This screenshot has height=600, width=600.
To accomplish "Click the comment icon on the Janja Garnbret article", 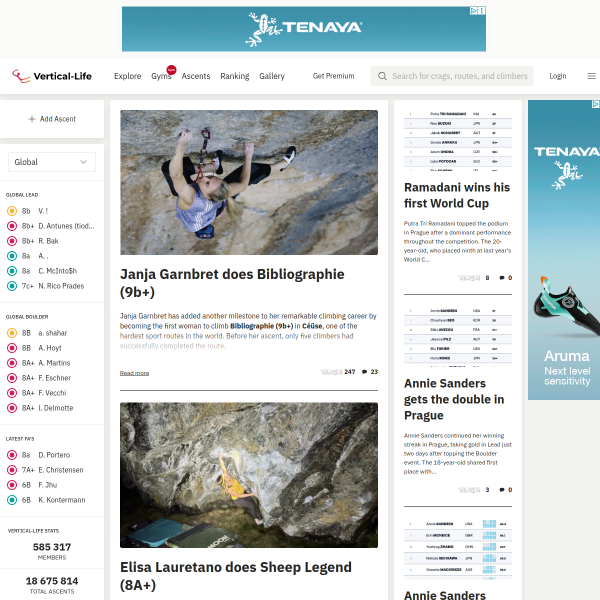I will pyautogui.click(x=364, y=372).
